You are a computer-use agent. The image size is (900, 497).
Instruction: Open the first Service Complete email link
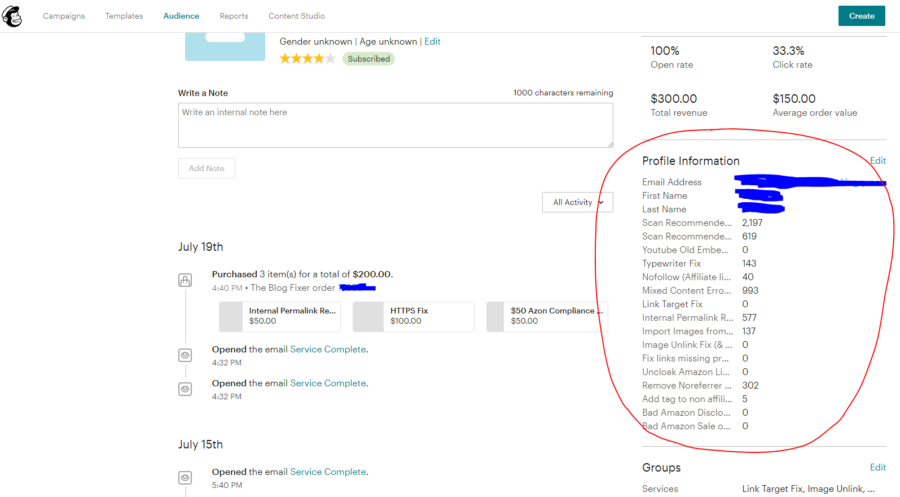tap(328, 349)
